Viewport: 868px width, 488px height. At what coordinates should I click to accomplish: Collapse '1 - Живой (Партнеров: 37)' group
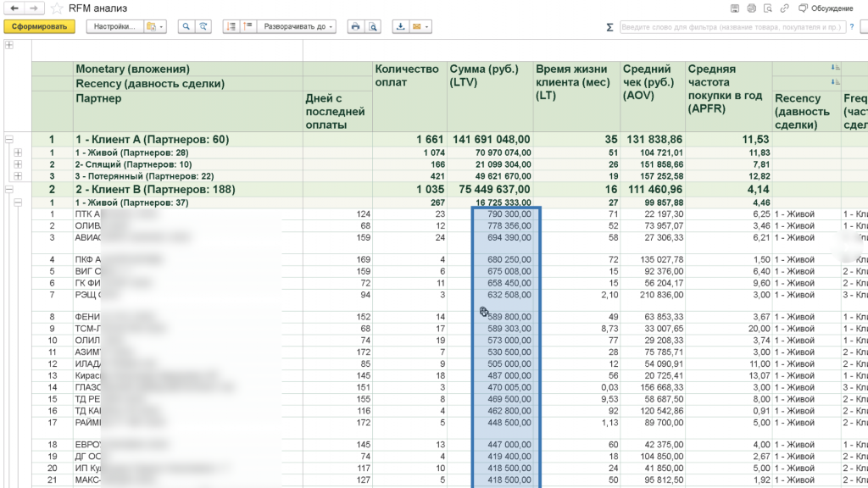click(x=19, y=202)
